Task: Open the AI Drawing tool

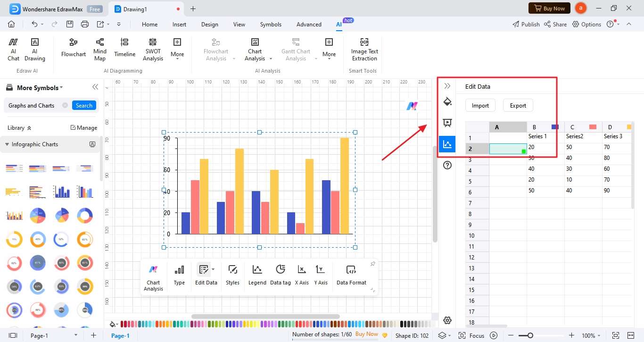Action: [35, 49]
